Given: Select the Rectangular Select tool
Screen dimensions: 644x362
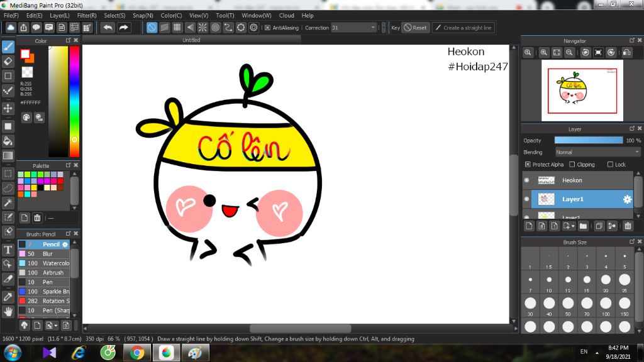Looking at the screenshot, I should point(8,173).
